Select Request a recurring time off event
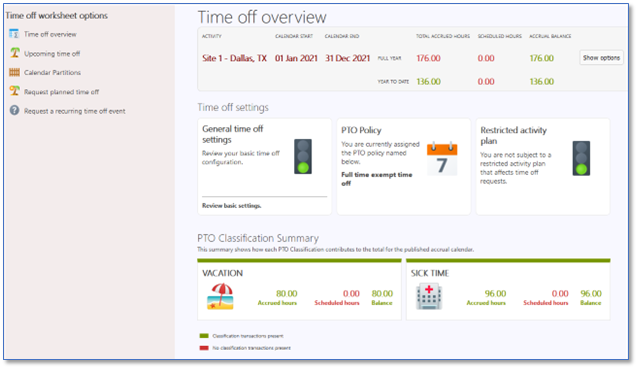638x369 pixels. pyautogui.click(x=74, y=111)
